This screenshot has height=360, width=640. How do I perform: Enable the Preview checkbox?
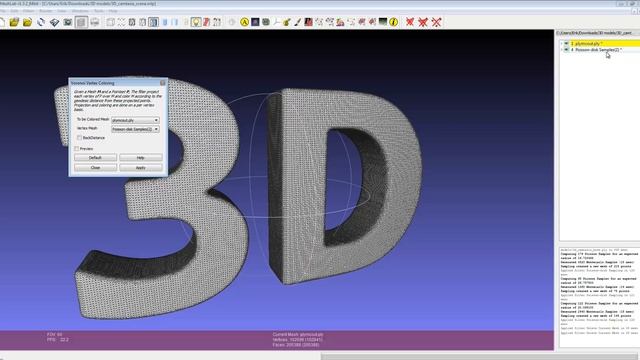coord(77,149)
